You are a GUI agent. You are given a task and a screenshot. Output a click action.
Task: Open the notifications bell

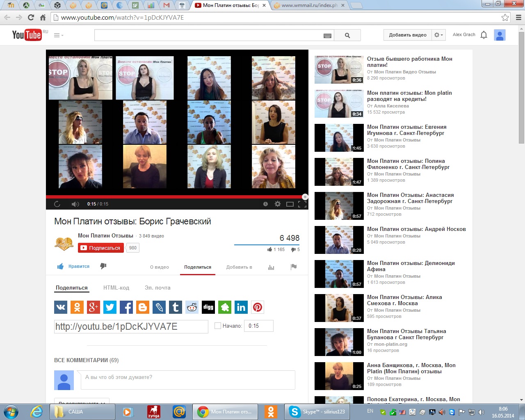484,35
